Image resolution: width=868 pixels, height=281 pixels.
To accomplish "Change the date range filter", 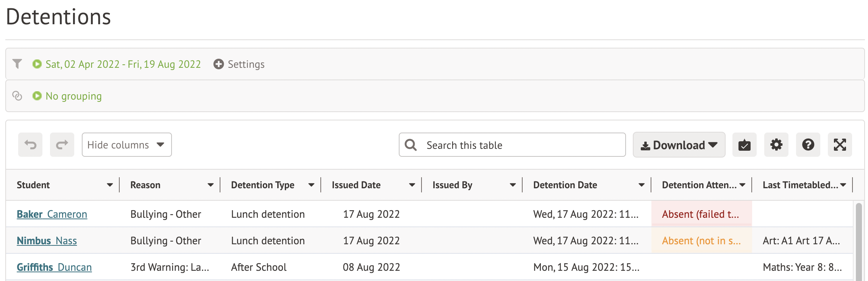I will pyautogui.click(x=123, y=64).
